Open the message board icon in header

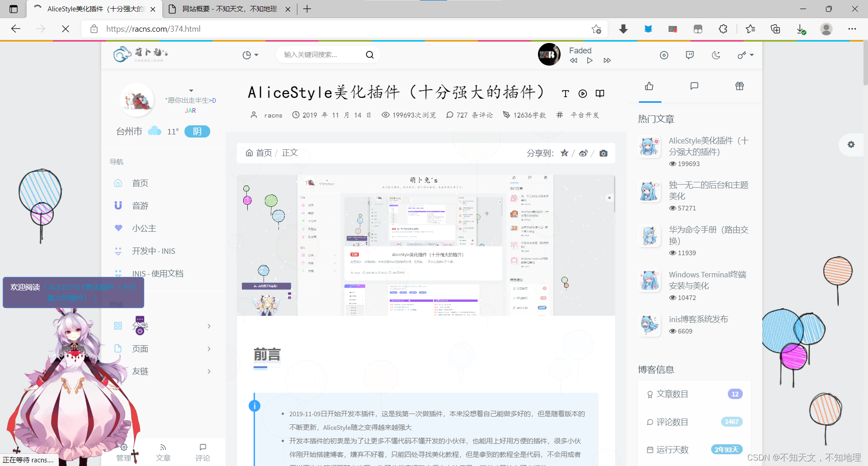(x=690, y=55)
